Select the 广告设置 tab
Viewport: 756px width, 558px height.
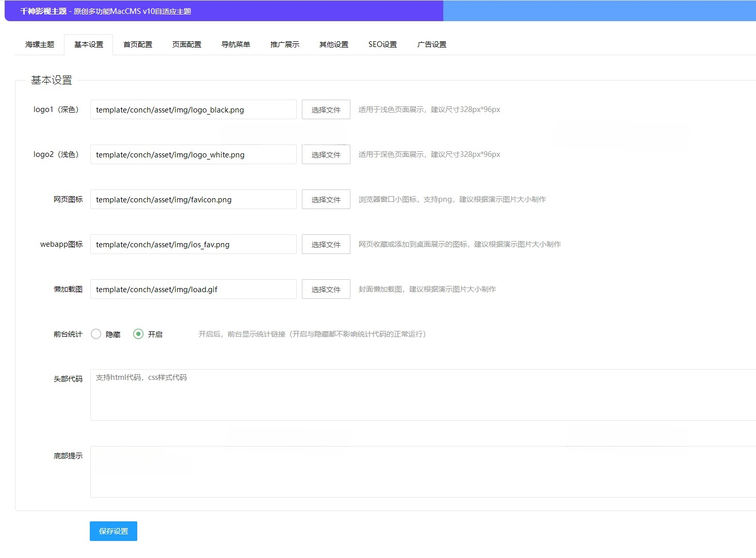pyautogui.click(x=432, y=44)
